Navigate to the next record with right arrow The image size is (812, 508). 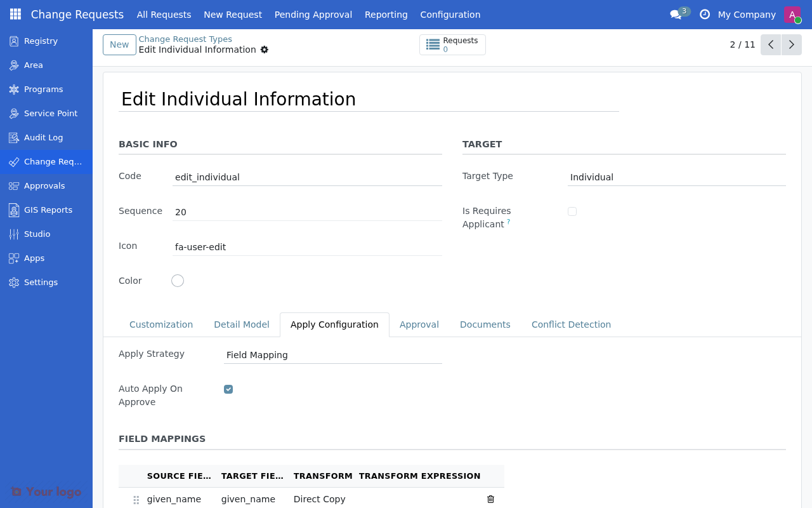click(x=791, y=44)
